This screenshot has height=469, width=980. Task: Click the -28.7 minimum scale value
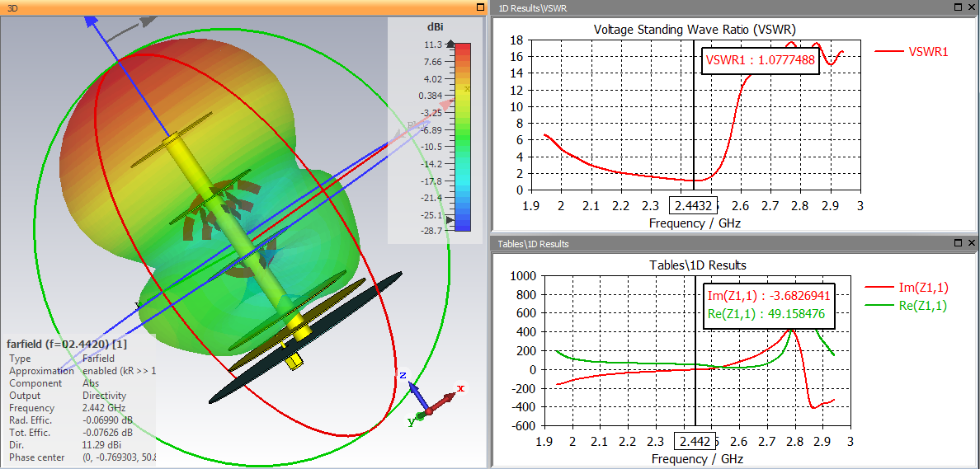[x=432, y=231]
